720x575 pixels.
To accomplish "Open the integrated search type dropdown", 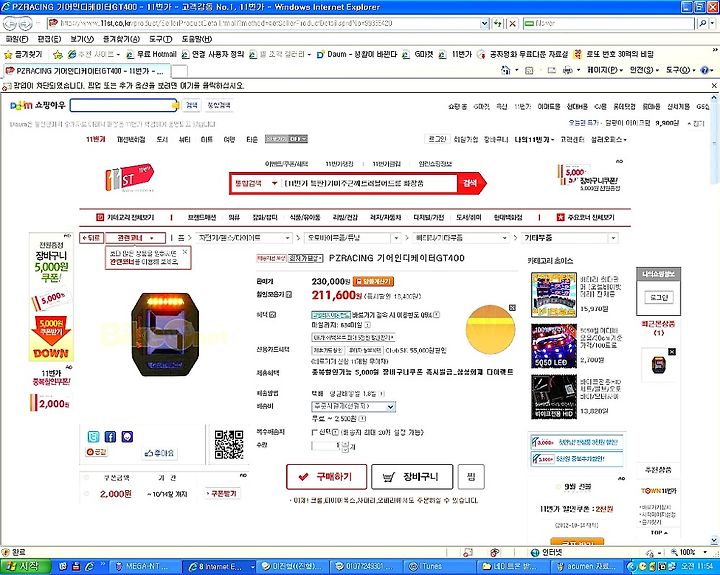I will (255, 183).
